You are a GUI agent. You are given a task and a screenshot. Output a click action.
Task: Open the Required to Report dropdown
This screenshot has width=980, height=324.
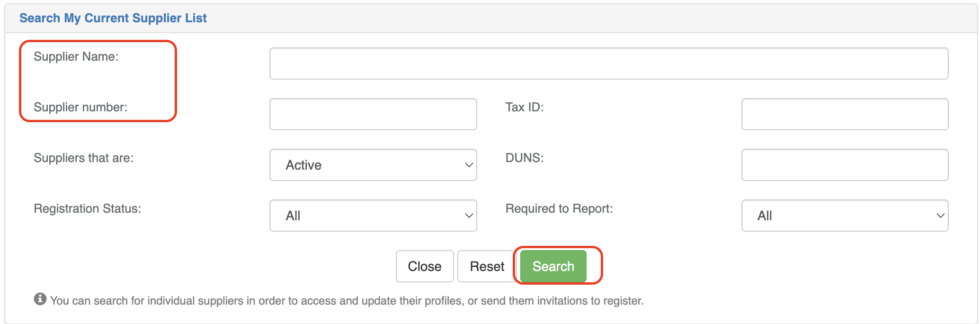[845, 216]
